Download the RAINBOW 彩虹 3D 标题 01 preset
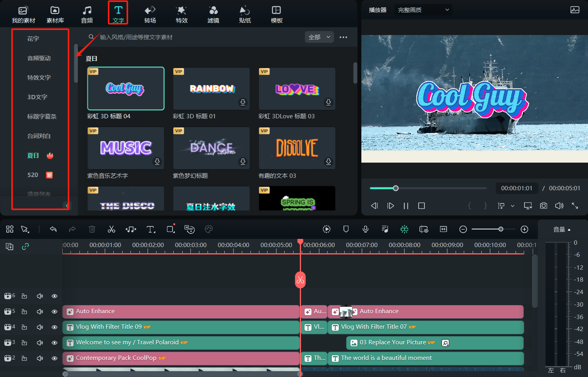This screenshot has width=588, height=377. (243, 102)
